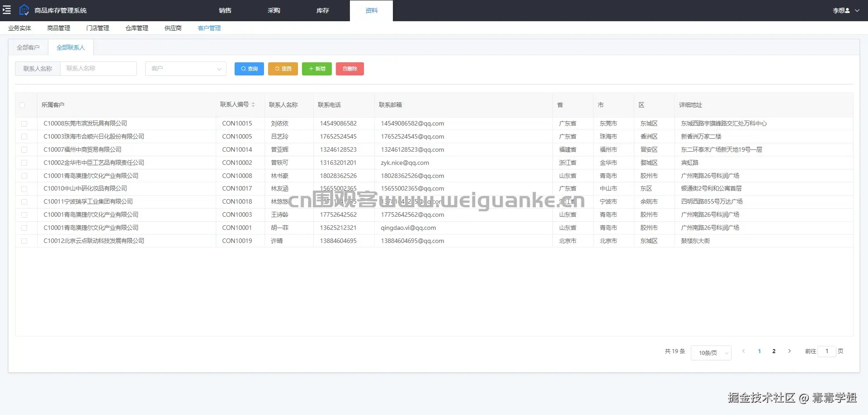The image size is (868, 415).
Task: Click the 福建省 province cell
Action: [568, 149]
